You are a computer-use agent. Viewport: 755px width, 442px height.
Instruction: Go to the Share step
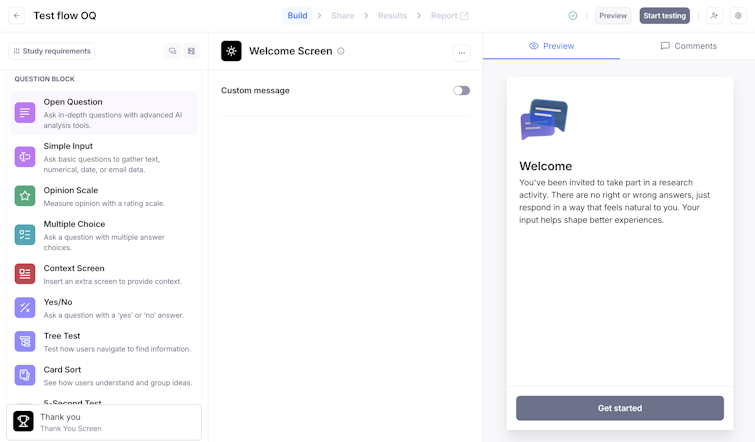[x=342, y=16]
